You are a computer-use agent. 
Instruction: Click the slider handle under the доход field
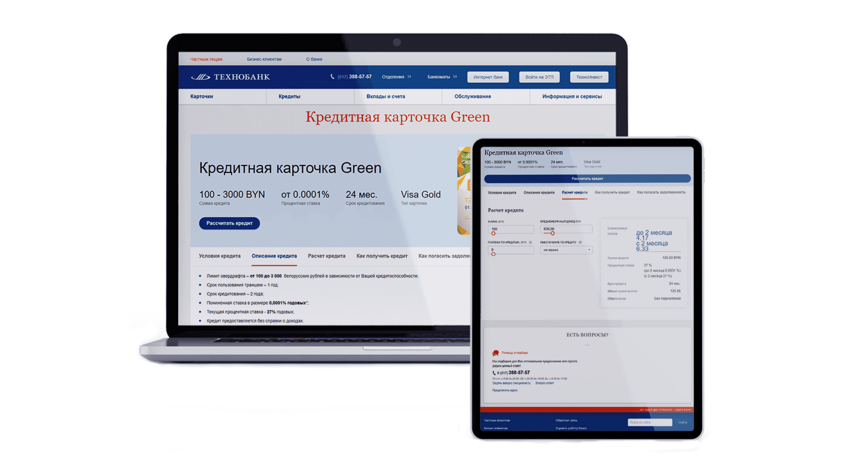coord(553,233)
